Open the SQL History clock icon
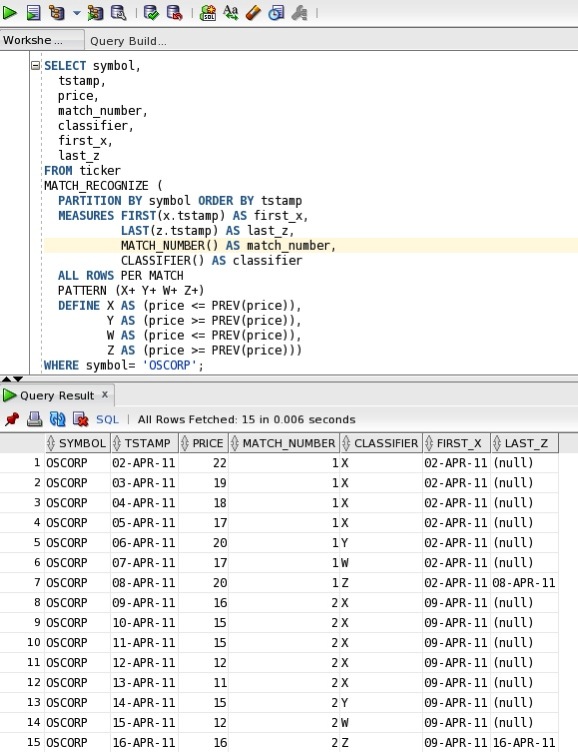 point(276,12)
